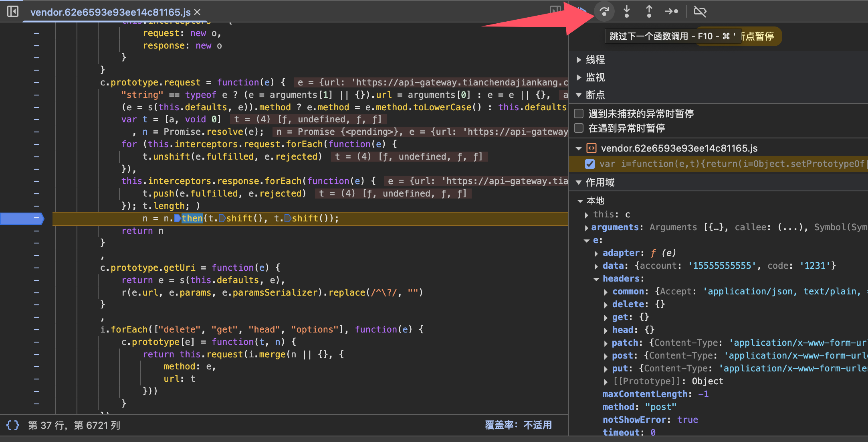The width and height of the screenshot is (868, 442).
Task: Click the single step arrow-dot button
Action: [671, 11]
